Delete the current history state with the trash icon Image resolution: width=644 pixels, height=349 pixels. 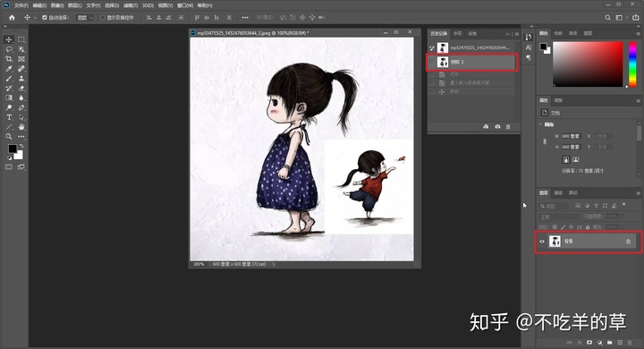508,126
